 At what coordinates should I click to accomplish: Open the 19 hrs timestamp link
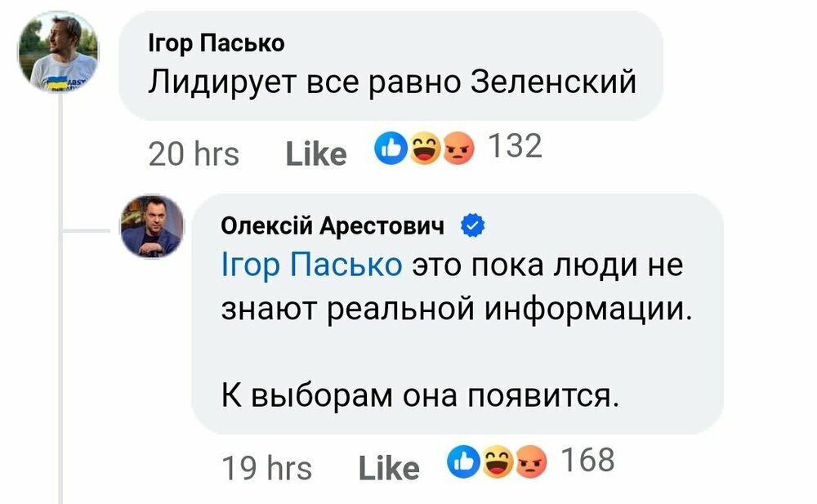(x=266, y=468)
